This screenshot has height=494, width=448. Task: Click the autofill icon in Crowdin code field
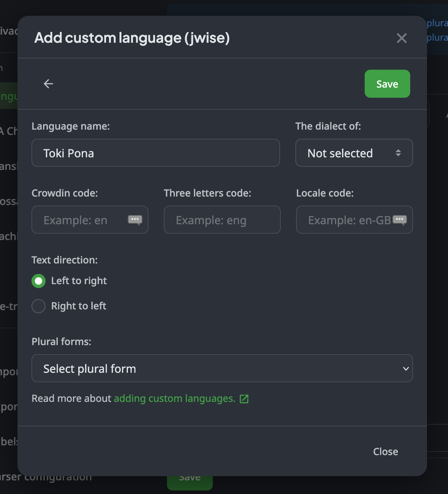[135, 220]
